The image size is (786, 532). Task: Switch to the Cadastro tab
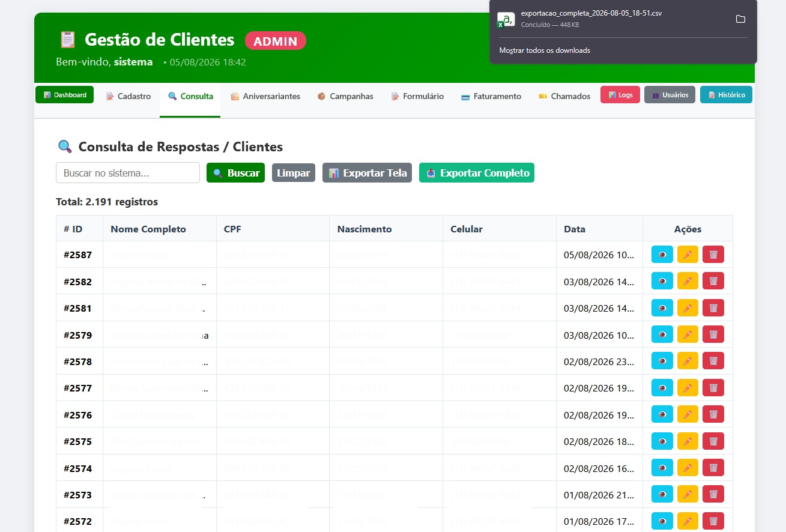coord(128,96)
